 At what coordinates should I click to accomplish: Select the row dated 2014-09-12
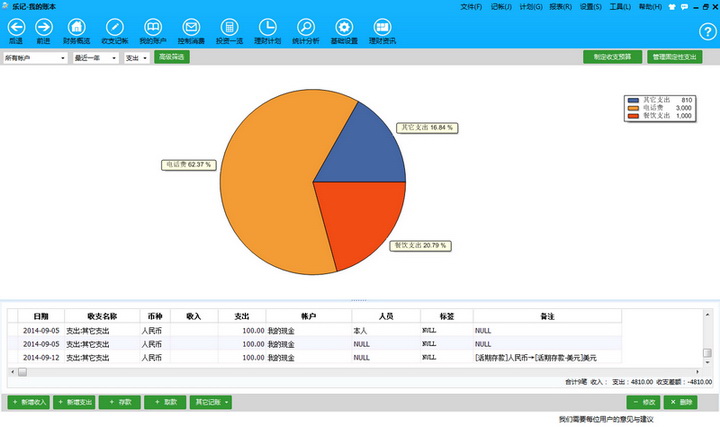(315, 358)
